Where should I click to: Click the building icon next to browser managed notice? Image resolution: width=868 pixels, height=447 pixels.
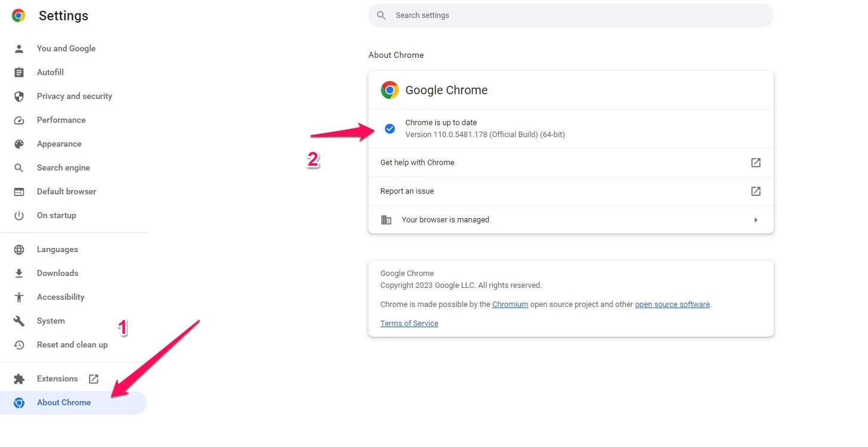pyautogui.click(x=386, y=219)
